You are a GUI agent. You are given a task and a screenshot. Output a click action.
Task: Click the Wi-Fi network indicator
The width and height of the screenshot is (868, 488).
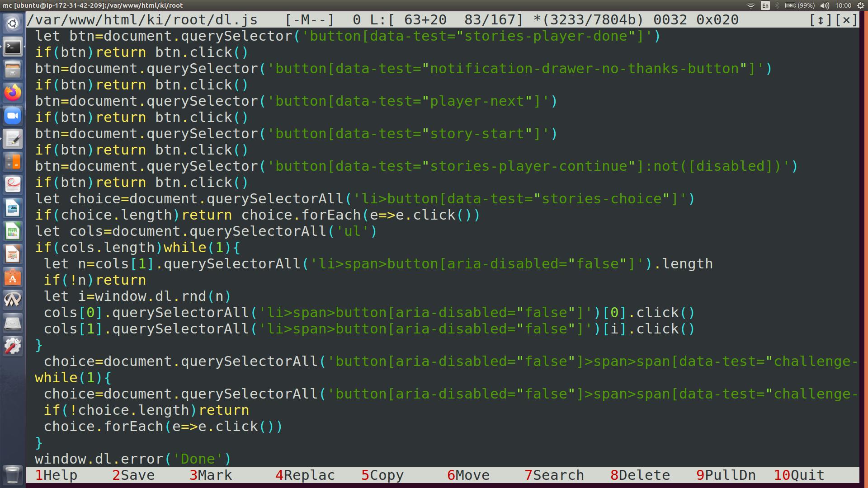click(x=751, y=5)
